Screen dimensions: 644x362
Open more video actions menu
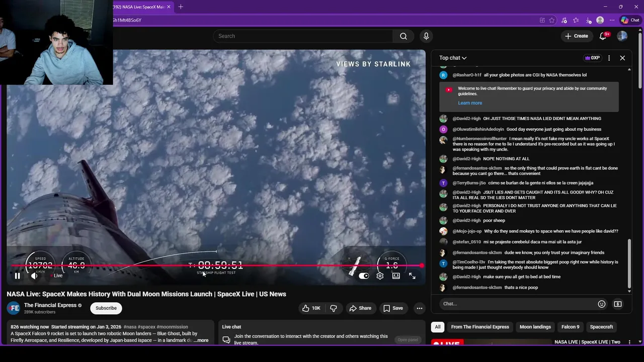click(419, 308)
